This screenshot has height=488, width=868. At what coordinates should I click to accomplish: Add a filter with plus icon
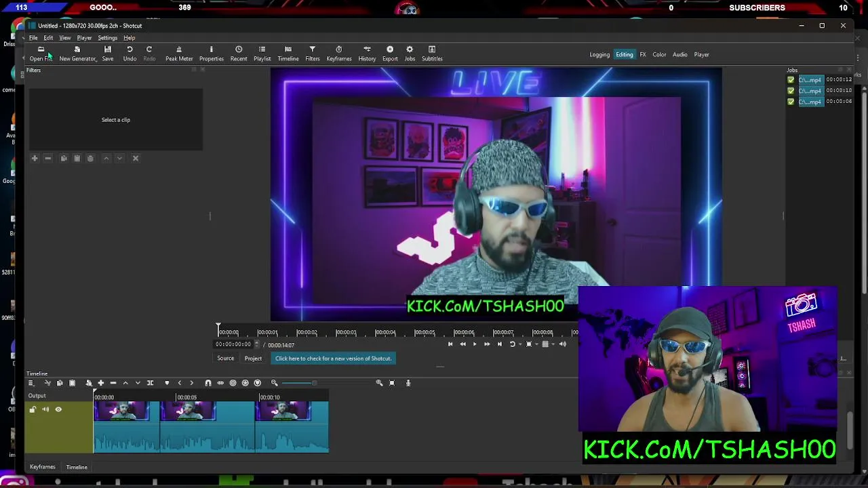(35, 158)
